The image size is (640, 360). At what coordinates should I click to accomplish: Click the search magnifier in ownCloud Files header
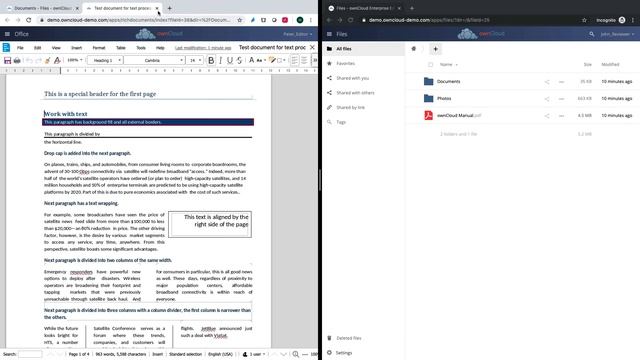(x=591, y=34)
